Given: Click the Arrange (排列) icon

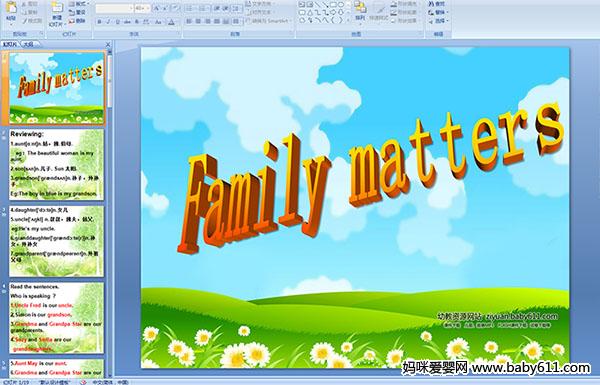Looking at the screenshot, I should pyautogui.click(x=360, y=7).
